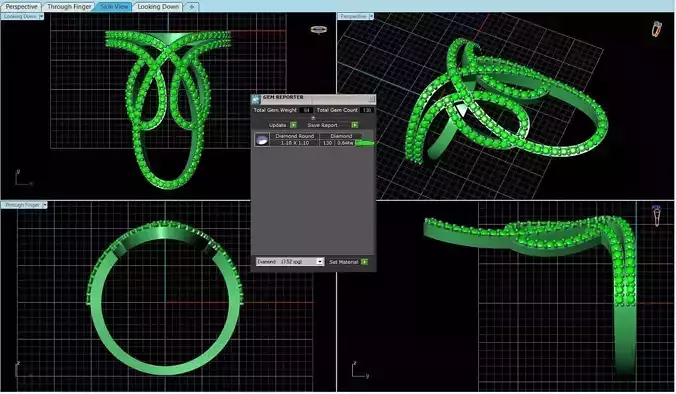Viewport: 676px width, 394px height.
Task: Click the 'Diamond' material cell in gem row
Action: click(341, 136)
